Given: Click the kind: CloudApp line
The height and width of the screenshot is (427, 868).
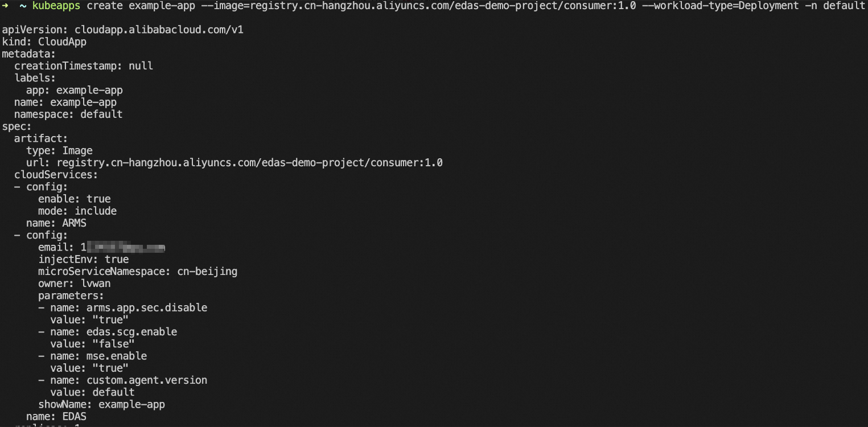Looking at the screenshot, I should click(44, 42).
